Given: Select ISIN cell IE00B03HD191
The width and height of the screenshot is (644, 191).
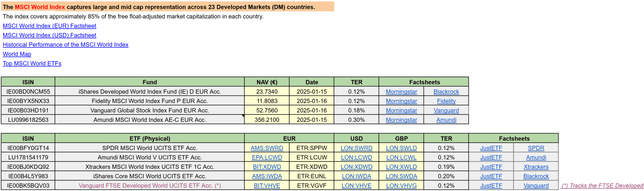Looking at the screenshot, I should tap(28, 110).
